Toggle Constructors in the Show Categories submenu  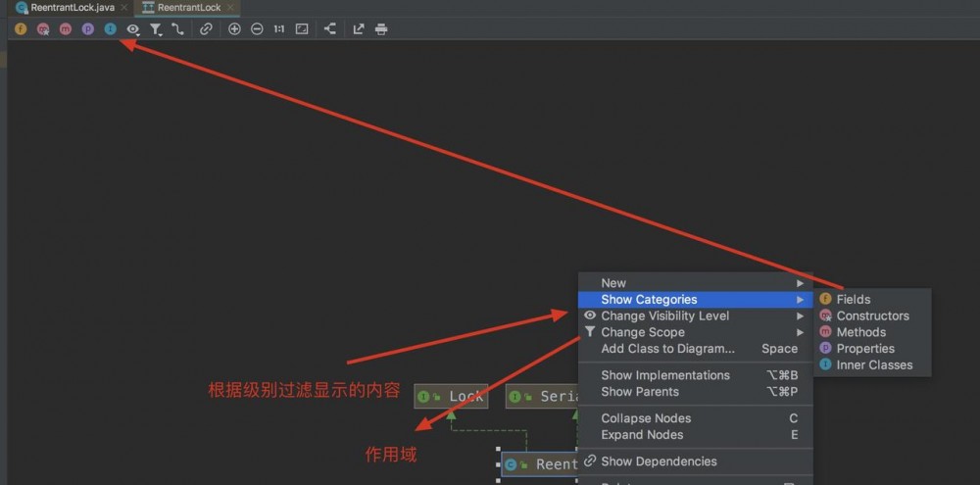872,315
